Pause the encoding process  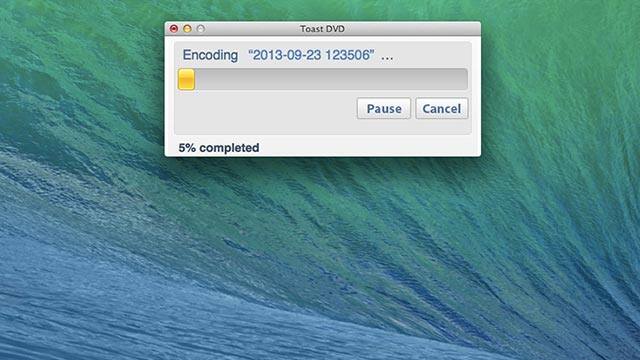(384, 109)
